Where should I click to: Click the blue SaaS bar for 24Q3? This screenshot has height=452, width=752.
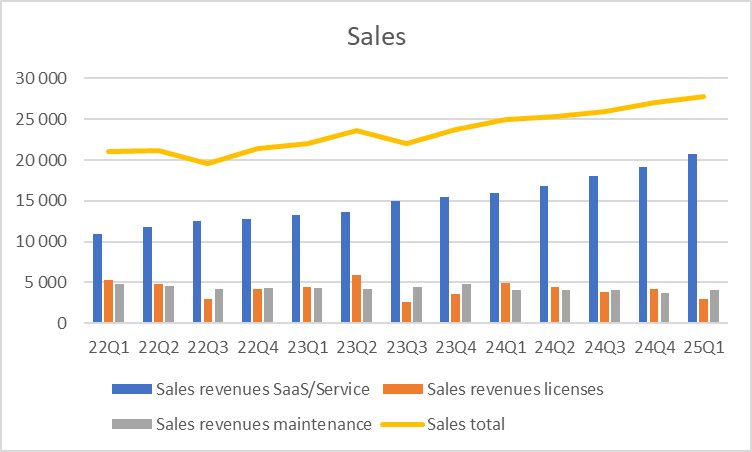(593, 250)
